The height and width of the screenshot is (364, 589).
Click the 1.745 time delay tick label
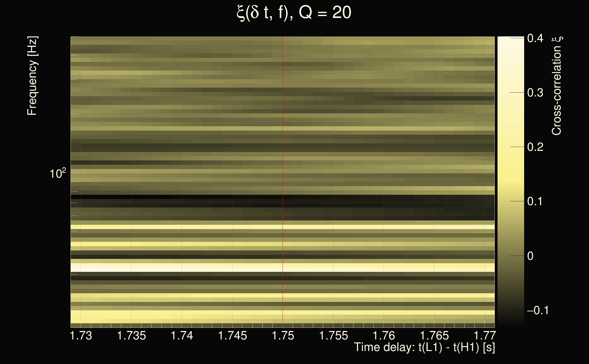[232, 336]
